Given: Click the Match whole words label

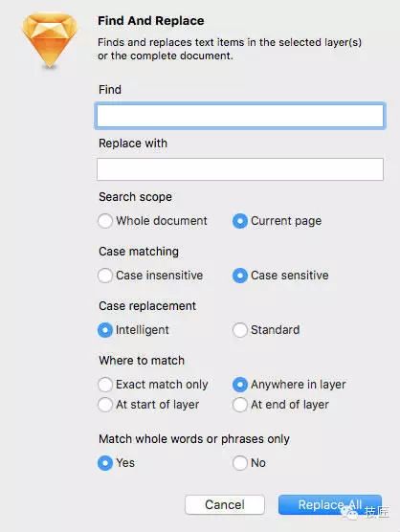Looking at the screenshot, I should pyautogui.click(x=194, y=439).
